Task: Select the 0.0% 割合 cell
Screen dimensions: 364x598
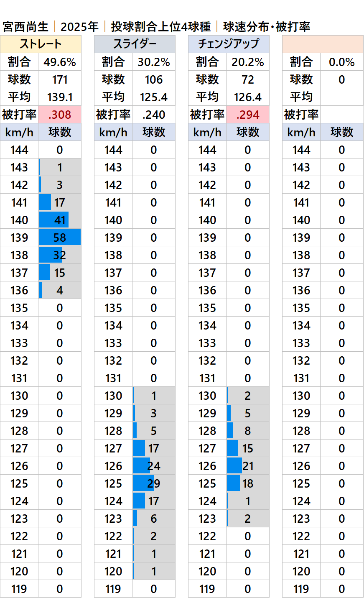Action: coord(342,62)
